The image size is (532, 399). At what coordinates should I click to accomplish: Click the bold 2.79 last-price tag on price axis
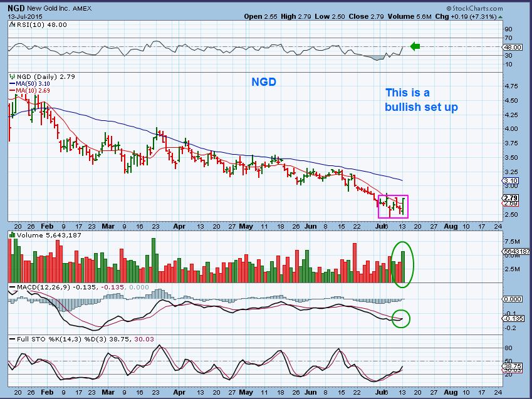511,198
